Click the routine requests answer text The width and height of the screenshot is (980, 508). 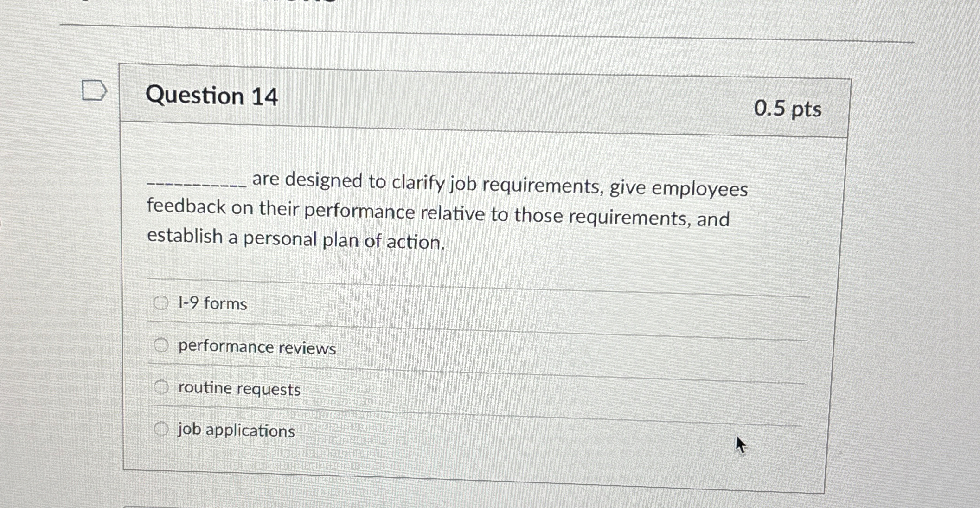239,389
